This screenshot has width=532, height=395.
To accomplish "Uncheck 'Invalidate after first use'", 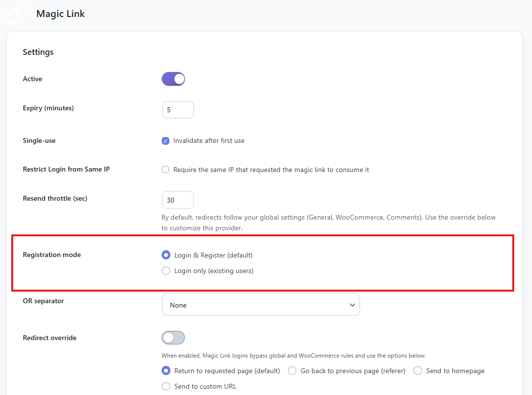I will click(166, 140).
